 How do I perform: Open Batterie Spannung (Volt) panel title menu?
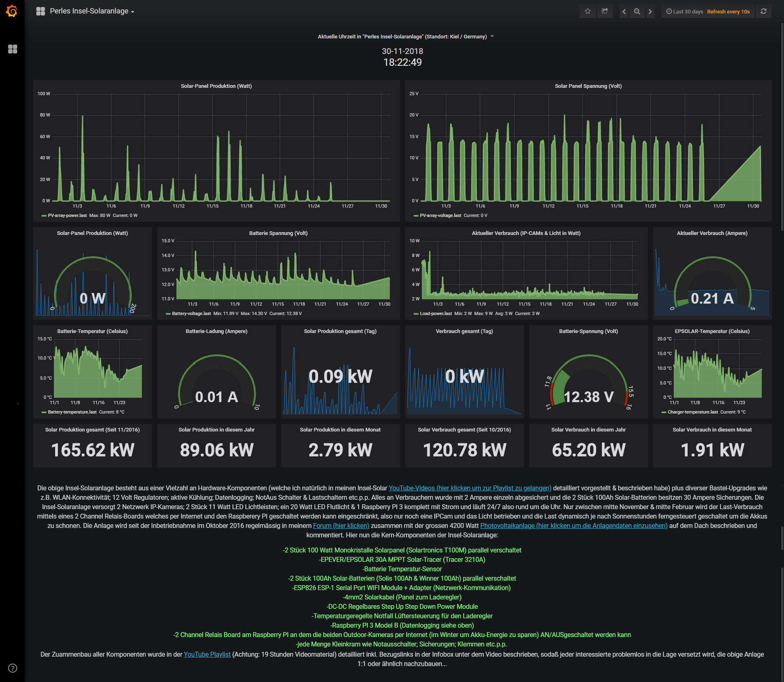tap(278, 233)
